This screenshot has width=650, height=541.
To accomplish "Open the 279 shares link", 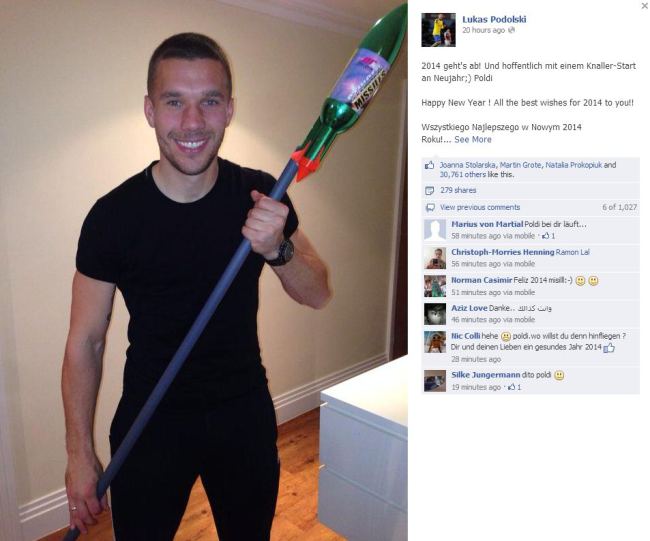I will [x=458, y=190].
